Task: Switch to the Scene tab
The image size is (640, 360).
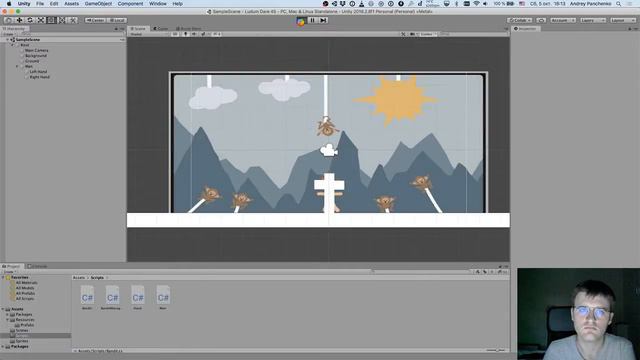Action: (x=138, y=29)
